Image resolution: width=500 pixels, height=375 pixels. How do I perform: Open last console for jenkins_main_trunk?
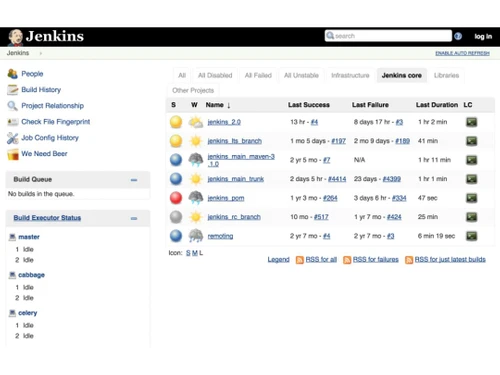[x=471, y=179]
